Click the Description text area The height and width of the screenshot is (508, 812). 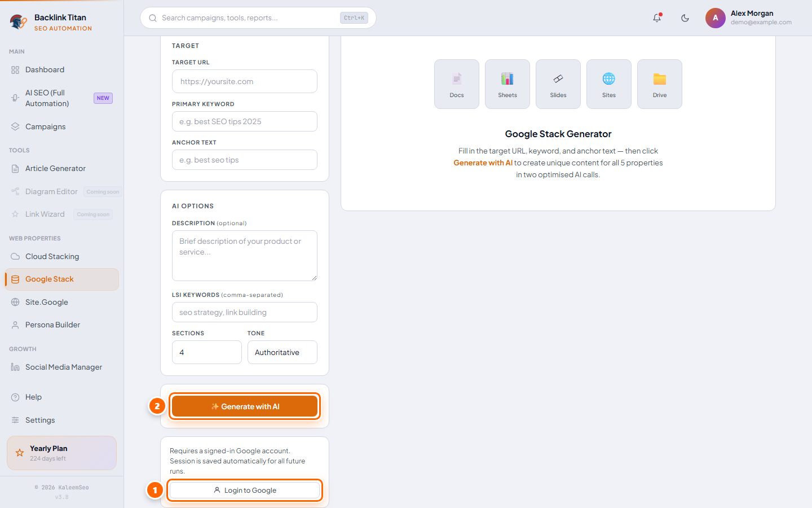(x=245, y=256)
